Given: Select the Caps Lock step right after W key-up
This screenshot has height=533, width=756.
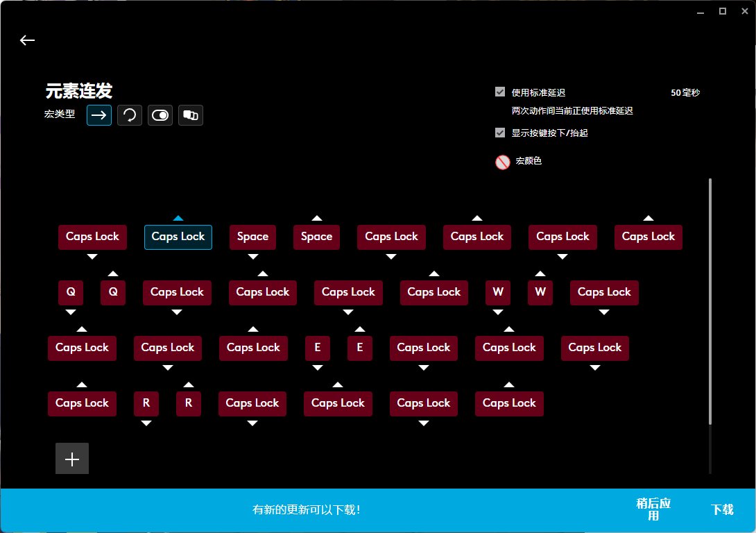Looking at the screenshot, I should tap(604, 292).
